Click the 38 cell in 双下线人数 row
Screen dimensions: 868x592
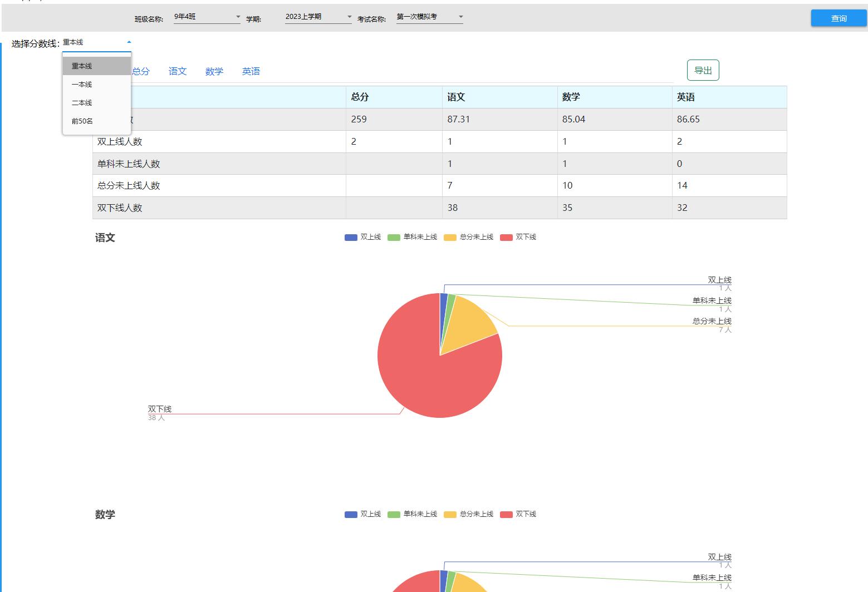[x=500, y=208]
